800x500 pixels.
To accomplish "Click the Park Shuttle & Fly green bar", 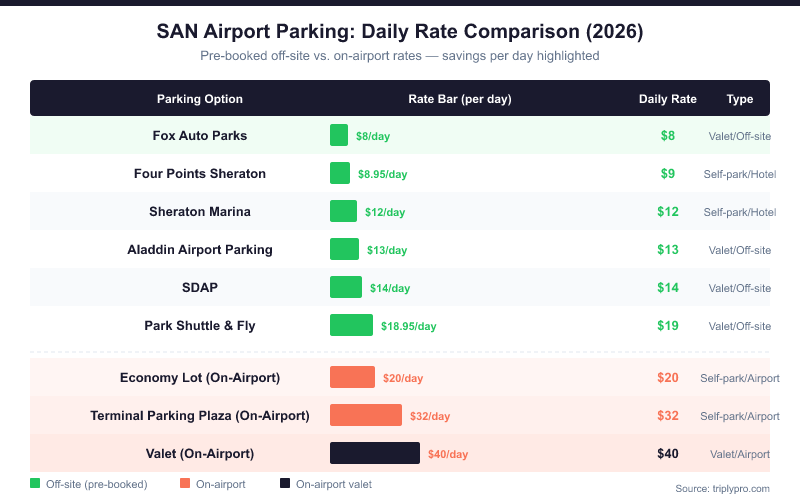I will (x=351, y=325).
